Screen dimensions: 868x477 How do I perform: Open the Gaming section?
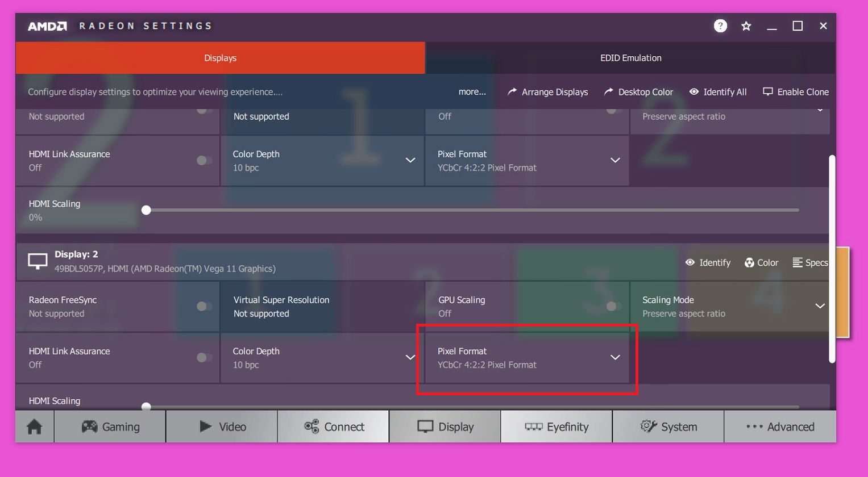[110, 426]
